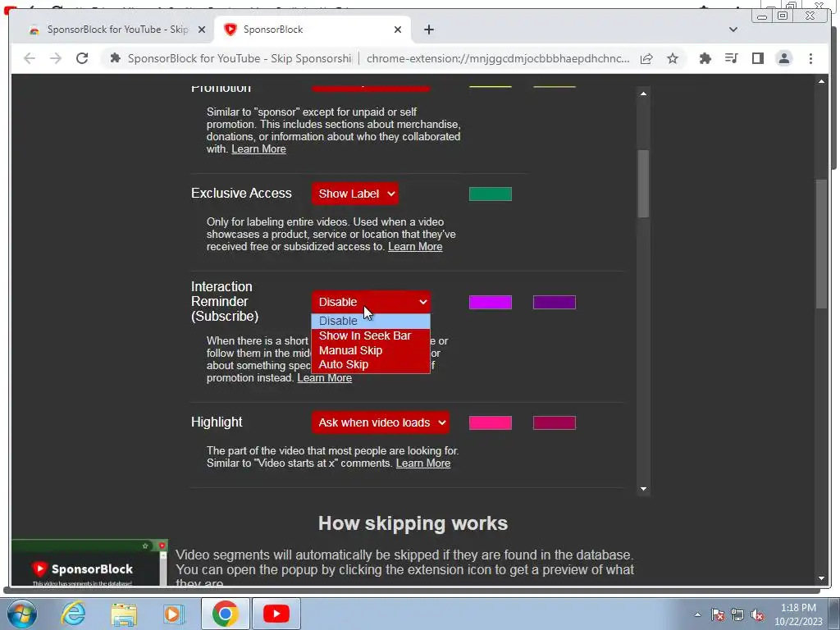Screen dimensions: 840x630
Task: Open Learn More link for Exclusive Access
Action: pos(415,246)
